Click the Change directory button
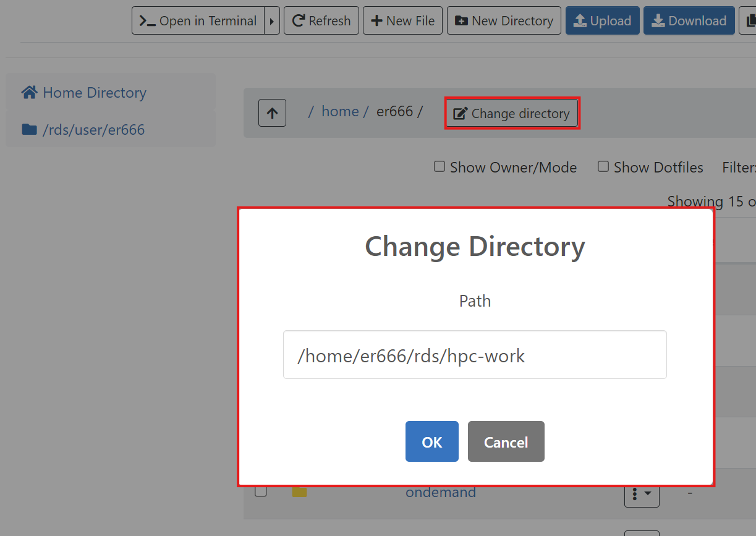Image resolution: width=756 pixels, height=536 pixels. tap(512, 114)
